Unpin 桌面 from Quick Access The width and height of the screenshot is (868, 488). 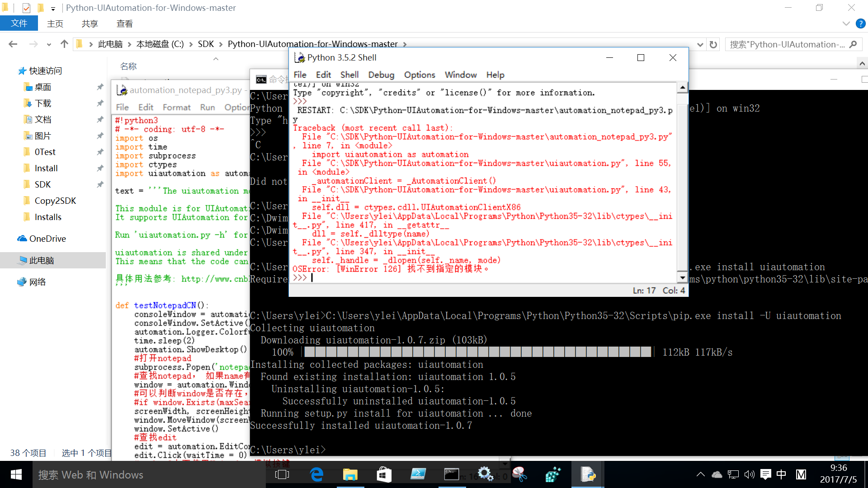(x=100, y=87)
